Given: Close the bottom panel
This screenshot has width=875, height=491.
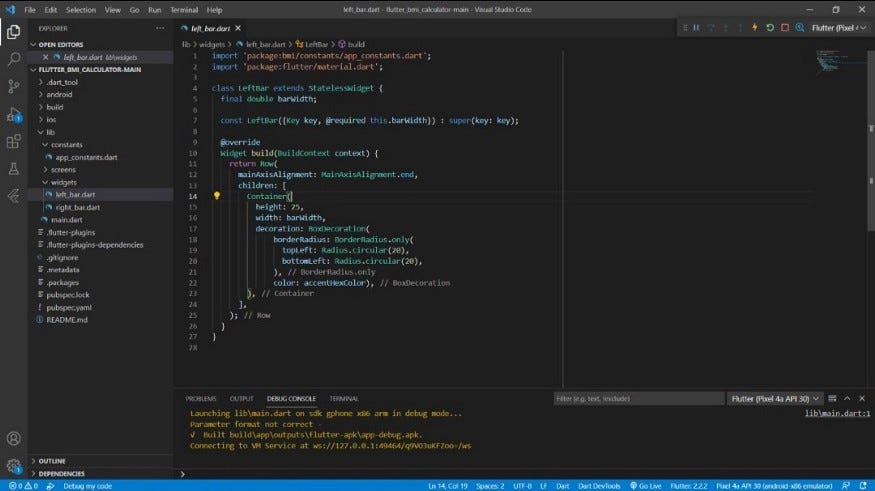Looking at the screenshot, I should pos(862,398).
